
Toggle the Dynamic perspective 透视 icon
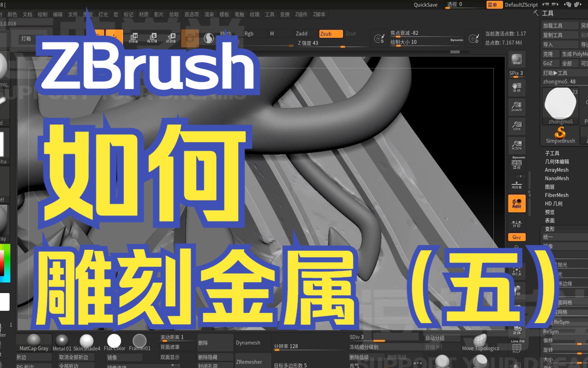point(517,163)
